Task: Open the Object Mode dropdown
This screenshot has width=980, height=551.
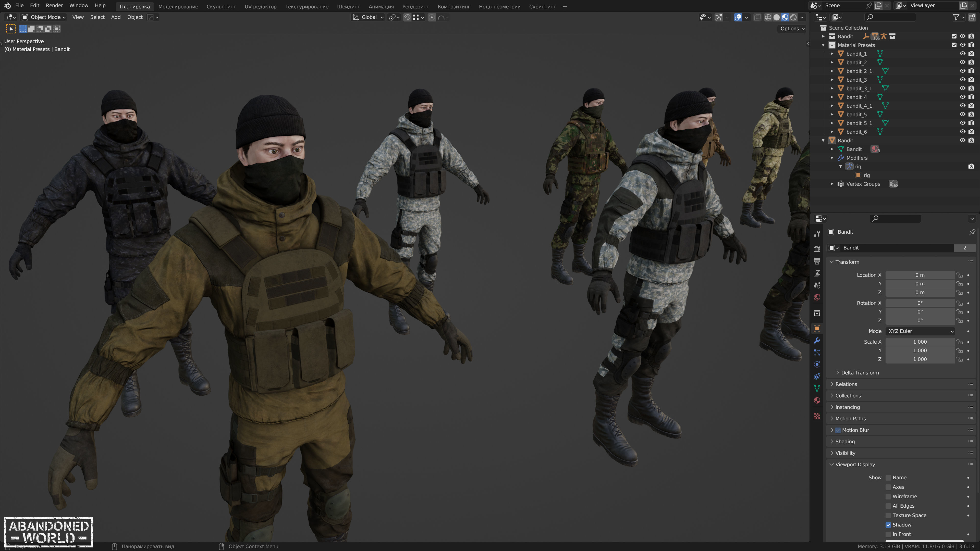Action: [x=43, y=18]
